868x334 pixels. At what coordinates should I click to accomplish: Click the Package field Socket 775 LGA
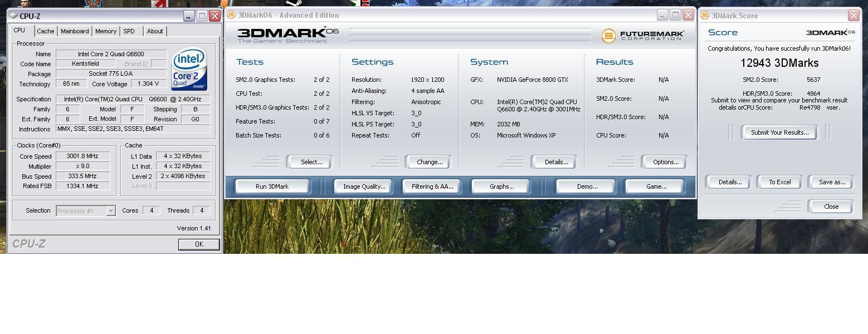pos(111,74)
